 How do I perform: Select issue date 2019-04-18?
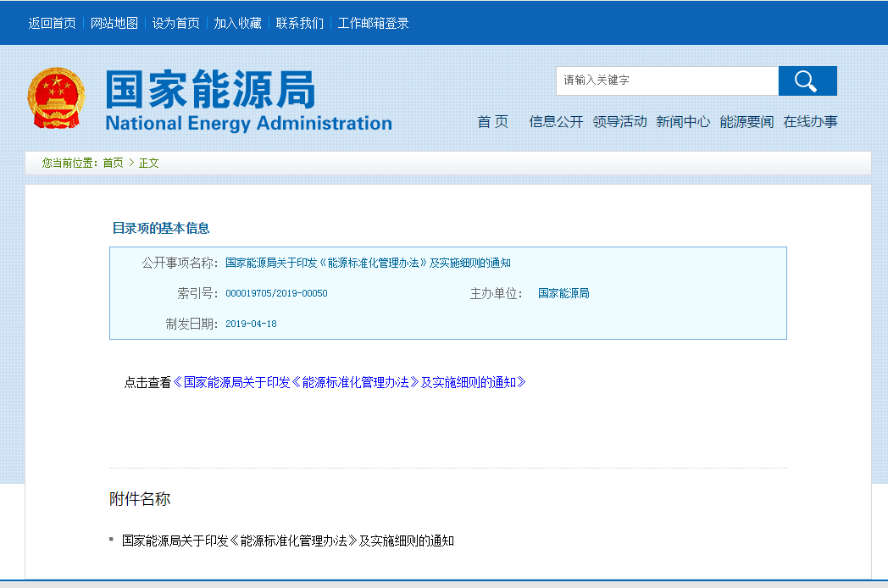click(x=251, y=324)
